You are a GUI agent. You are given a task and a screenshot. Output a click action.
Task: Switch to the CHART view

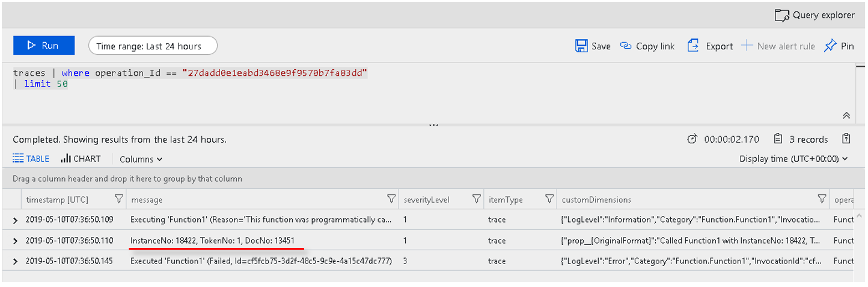click(x=81, y=159)
